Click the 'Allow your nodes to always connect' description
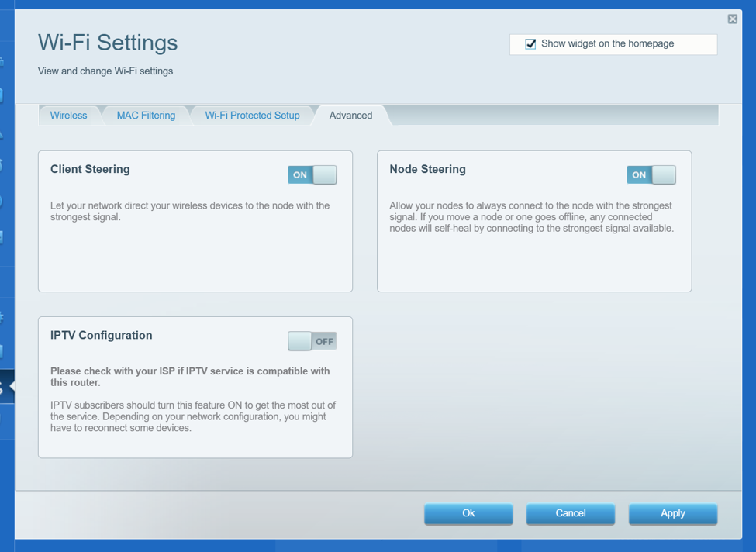 point(532,217)
